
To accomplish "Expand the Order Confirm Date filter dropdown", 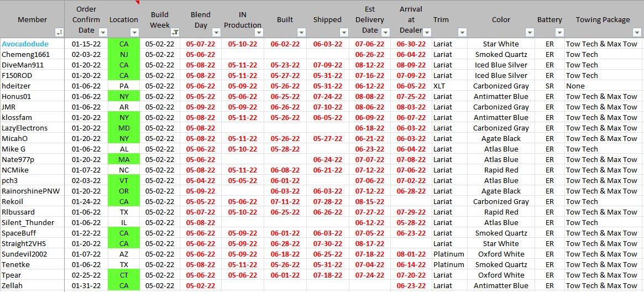I will (102, 32).
